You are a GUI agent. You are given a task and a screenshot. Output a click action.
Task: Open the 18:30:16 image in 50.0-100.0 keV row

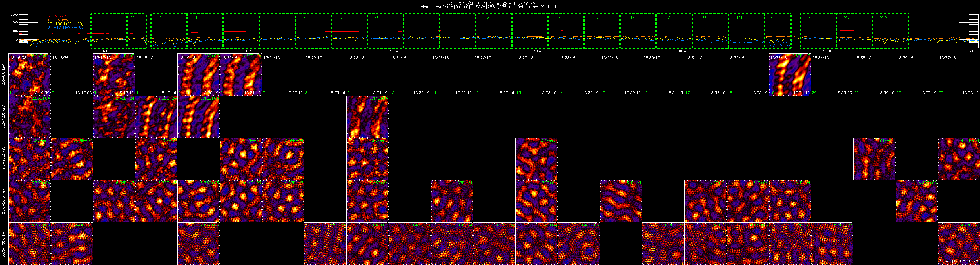pyautogui.click(x=663, y=244)
